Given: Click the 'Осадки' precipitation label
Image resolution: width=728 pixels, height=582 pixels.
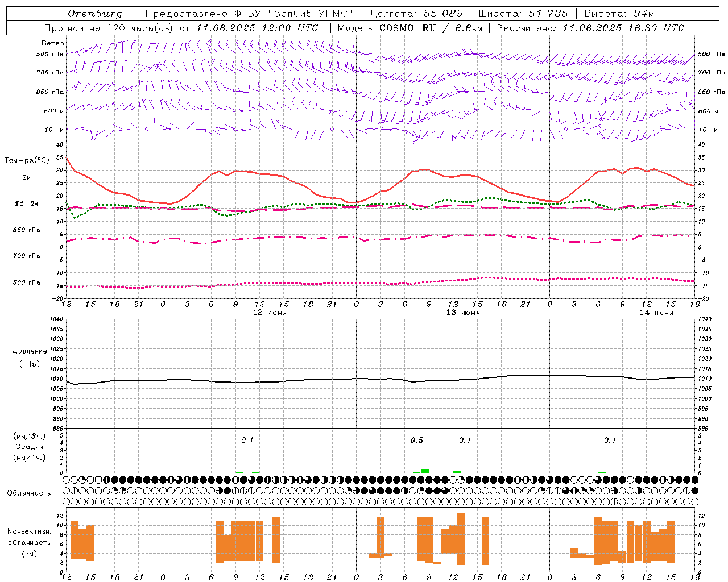Looking at the screenshot, I should coord(30,447).
